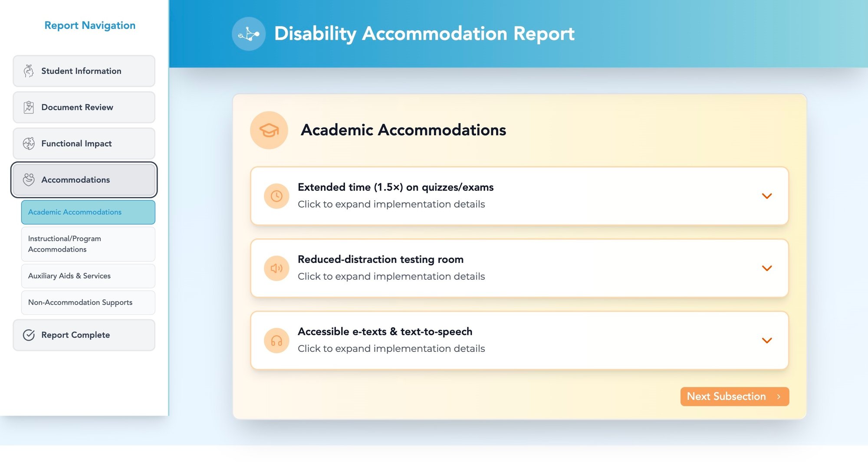Click the Accommodations hand icon
The width and height of the screenshot is (868, 462).
click(x=29, y=180)
